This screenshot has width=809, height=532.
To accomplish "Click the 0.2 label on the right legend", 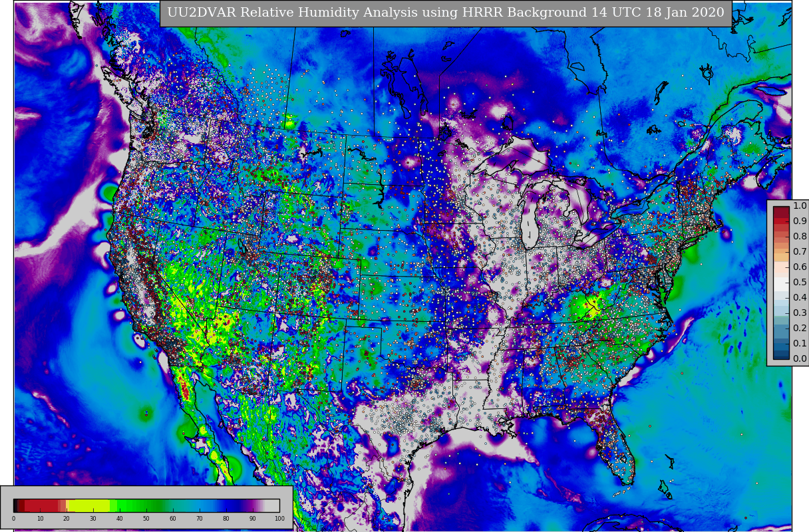I will tap(800, 328).
